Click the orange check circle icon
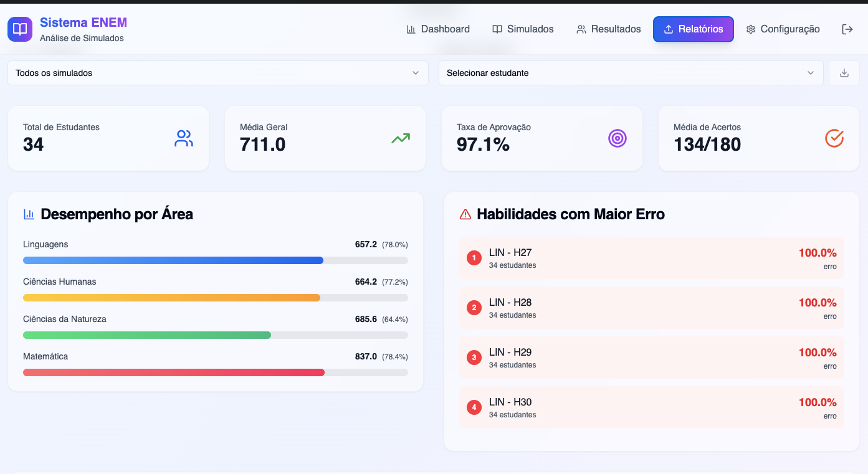 (x=834, y=138)
